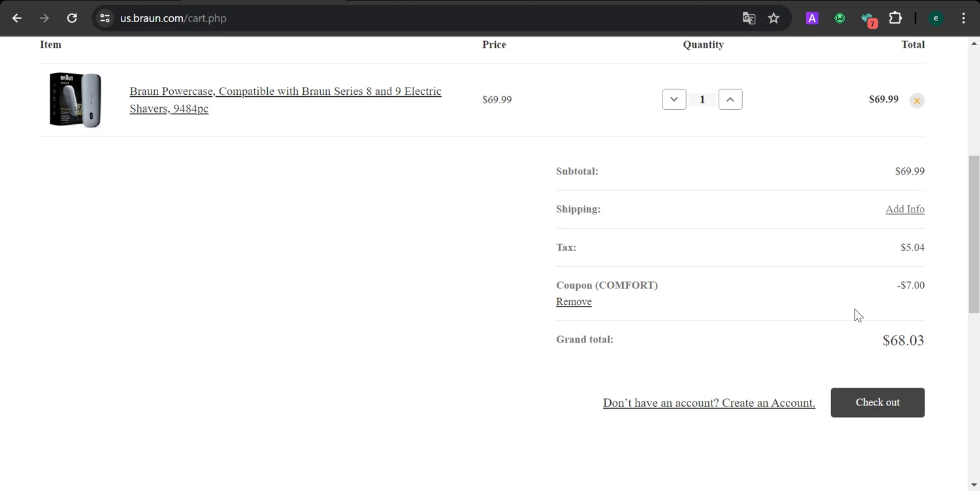980x491 pixels.
Task: Remove the Powercase item with orange X
Action: pyautogui.click(x=917, y=101)
